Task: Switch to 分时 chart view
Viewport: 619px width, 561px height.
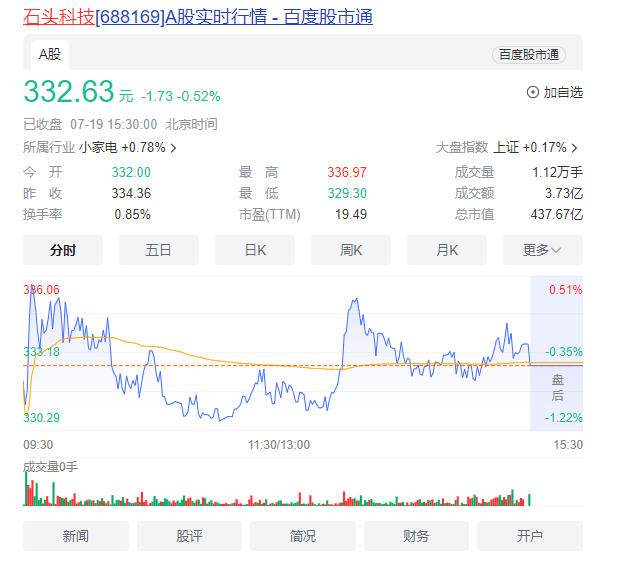Action: 63,250
